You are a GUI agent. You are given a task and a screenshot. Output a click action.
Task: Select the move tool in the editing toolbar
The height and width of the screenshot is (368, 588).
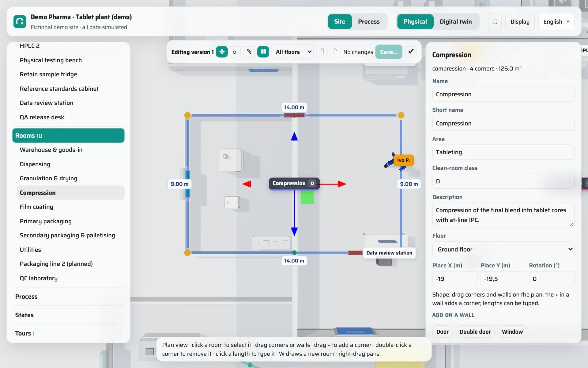(x=222, y=52)
